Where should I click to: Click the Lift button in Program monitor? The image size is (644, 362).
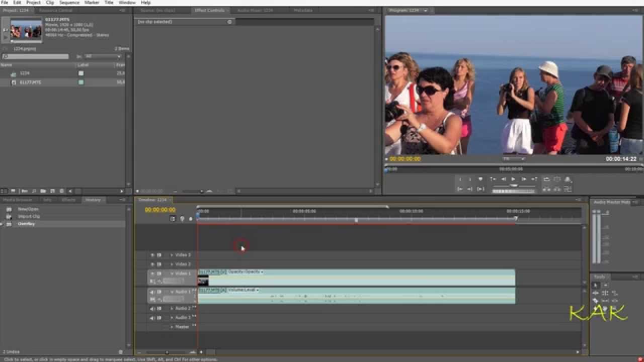tap(546, 189)
